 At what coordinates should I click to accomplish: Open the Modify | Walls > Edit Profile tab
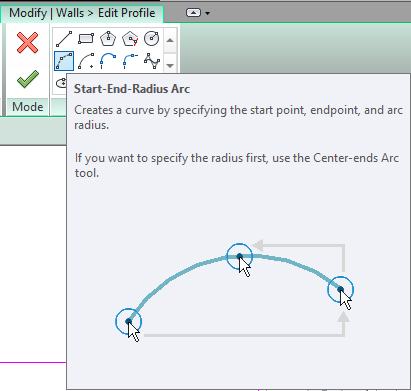(82, 13)
